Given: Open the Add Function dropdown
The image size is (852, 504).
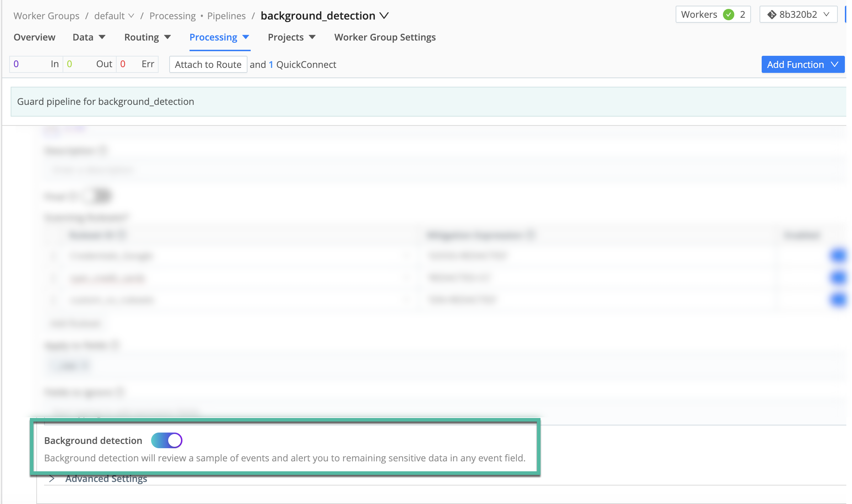Looking at the screenshot, I should point(803,64).
